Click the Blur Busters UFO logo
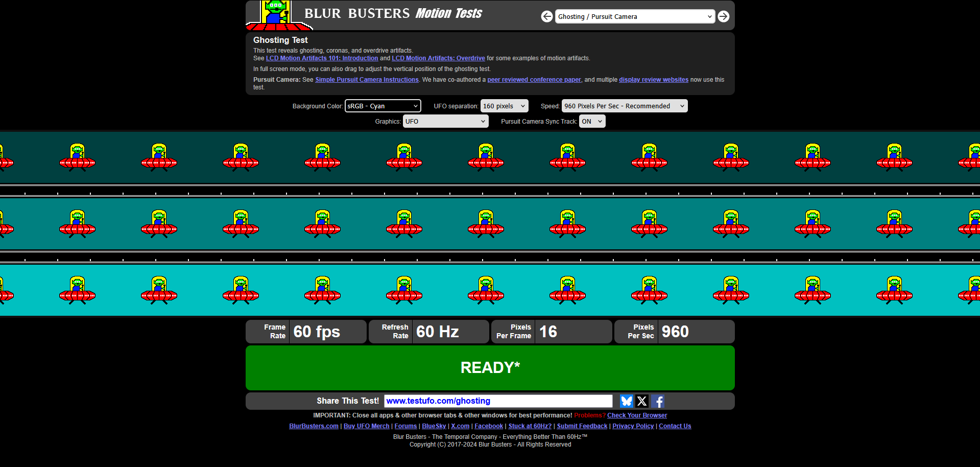Viewport: 980px width, 467px height. pos(279,15)
